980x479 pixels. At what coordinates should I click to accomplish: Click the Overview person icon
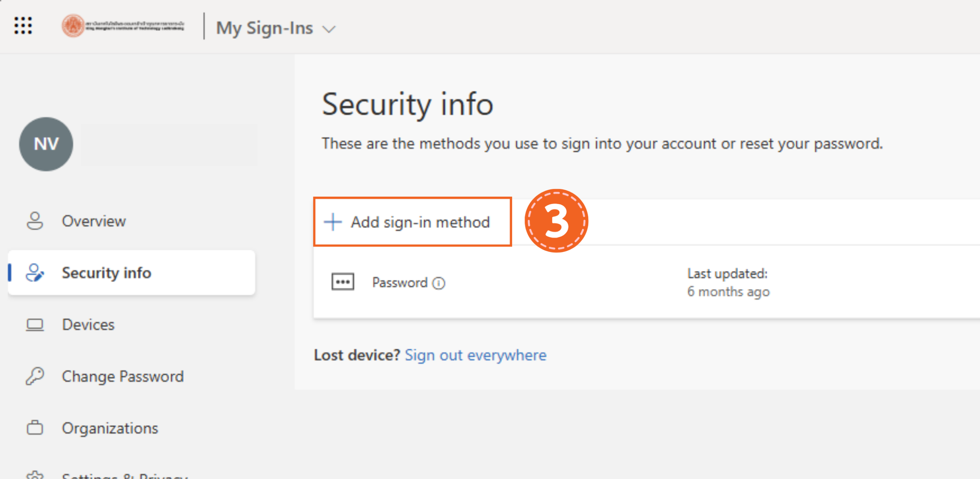tap(35, 221)
